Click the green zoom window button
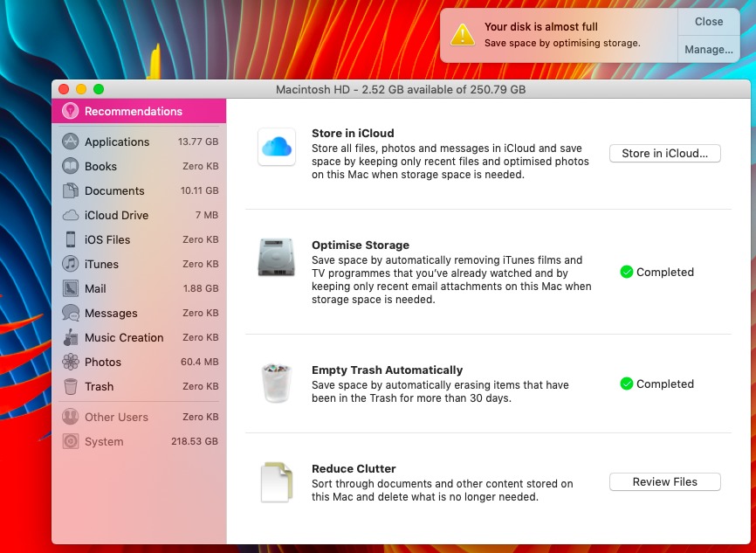 point(99,89)
